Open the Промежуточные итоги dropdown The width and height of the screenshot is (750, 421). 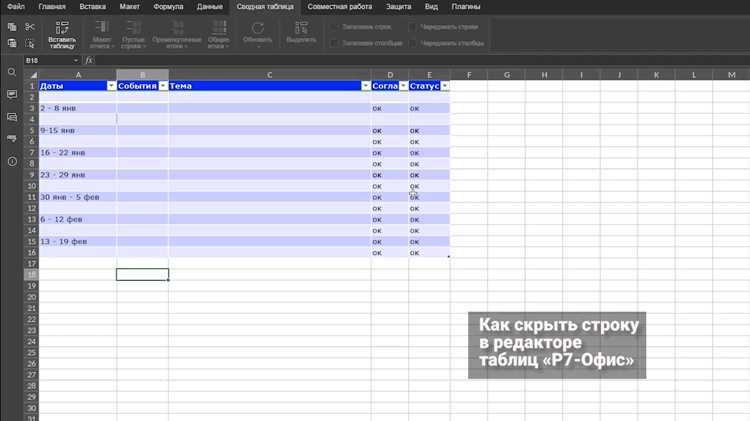tap(177, 35)
